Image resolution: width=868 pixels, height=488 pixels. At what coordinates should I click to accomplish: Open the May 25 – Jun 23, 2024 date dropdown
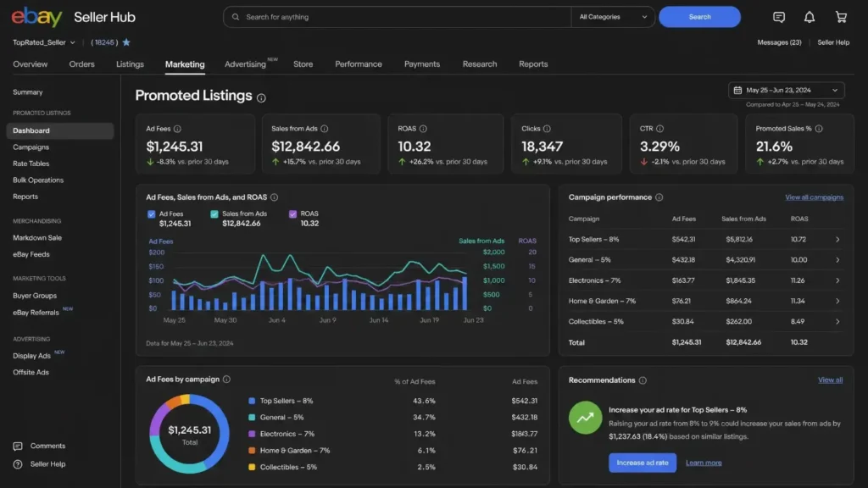click(x=786, y=90)
